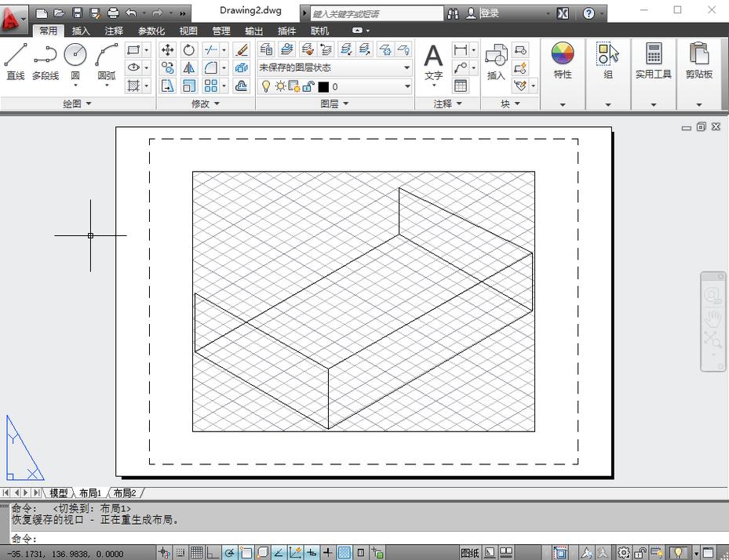The image size is (729, 560).
Task: Open the 剪贴板 (Clipboard) panel
Action: coord(698,60)
